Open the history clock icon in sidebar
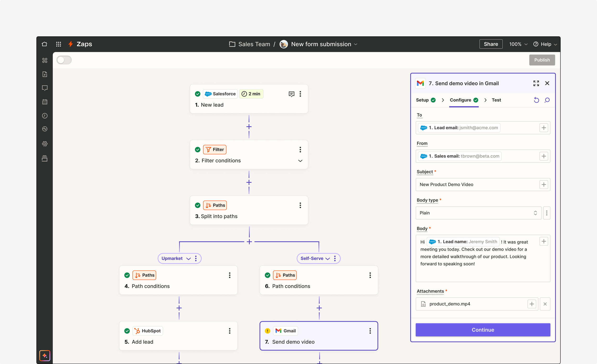Image resolution: width=597 pixels, height=364 pixels. pos(45,116)
